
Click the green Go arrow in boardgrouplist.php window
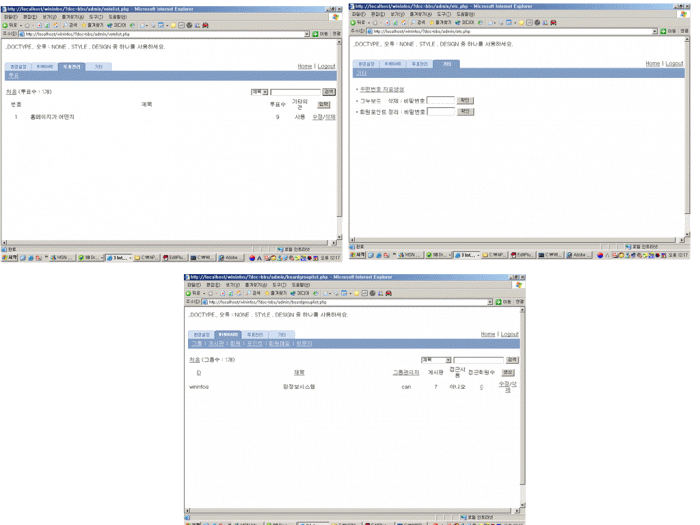pos(498,302)
